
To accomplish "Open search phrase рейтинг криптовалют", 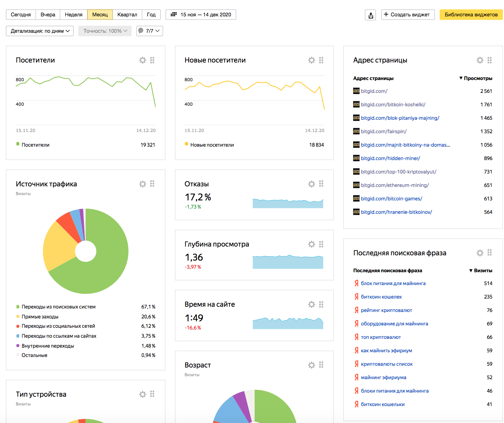I will (x=386, y=310).
